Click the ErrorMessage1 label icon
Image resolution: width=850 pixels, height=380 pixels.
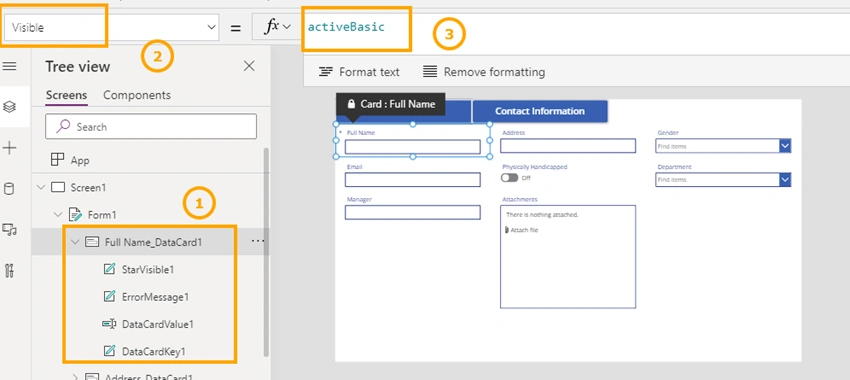click(109, 297)
